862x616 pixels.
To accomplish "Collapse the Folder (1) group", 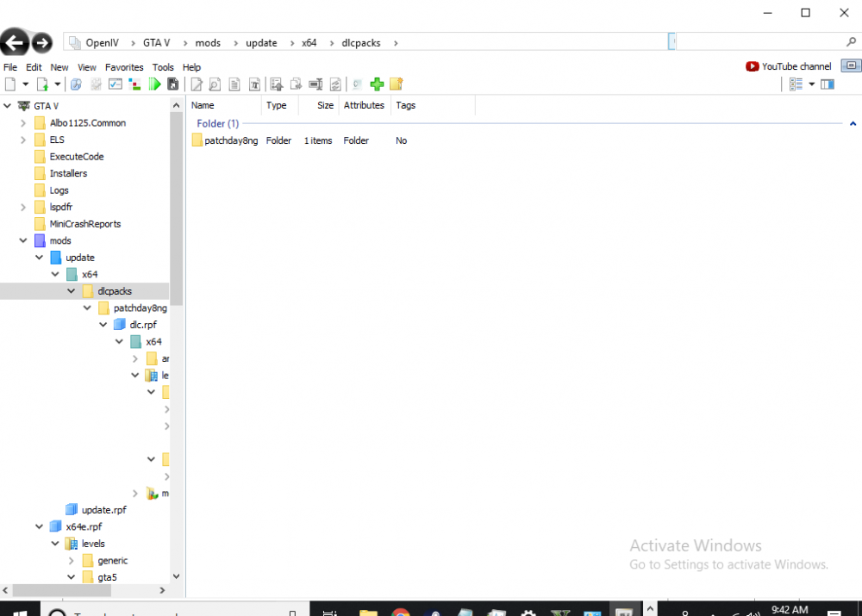I will pos(853,124).
